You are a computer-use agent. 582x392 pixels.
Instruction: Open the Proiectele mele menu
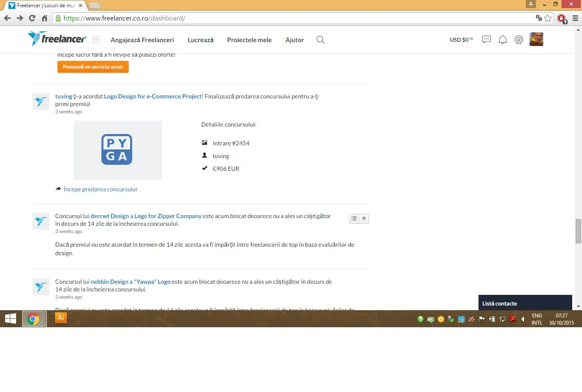pyautogui.click(x=249, y=40)
